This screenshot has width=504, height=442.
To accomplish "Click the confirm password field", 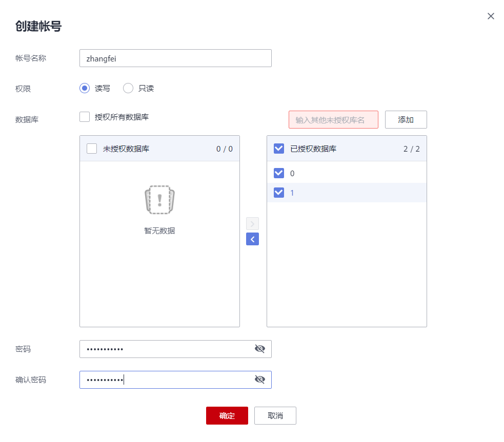I will point(167,380).
